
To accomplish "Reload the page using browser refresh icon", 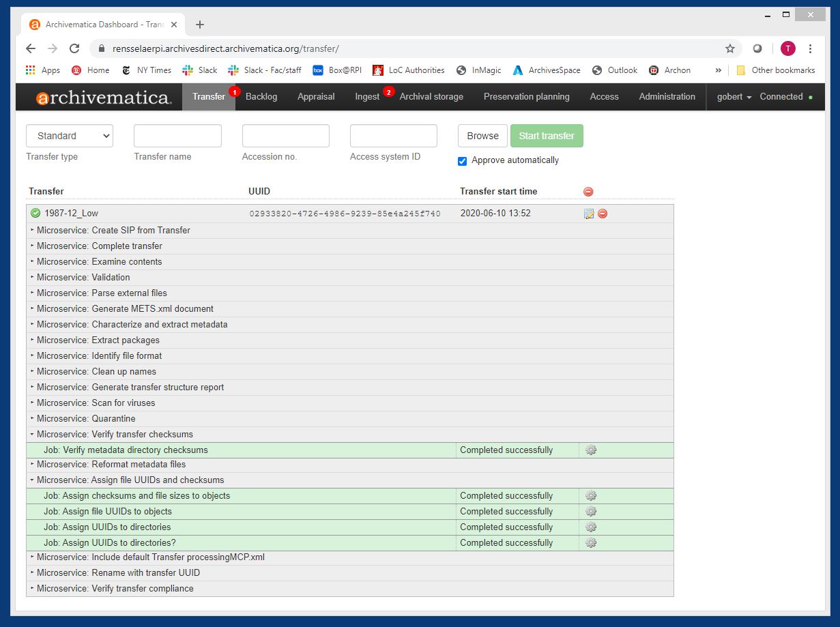I will (x=74, y=48).
